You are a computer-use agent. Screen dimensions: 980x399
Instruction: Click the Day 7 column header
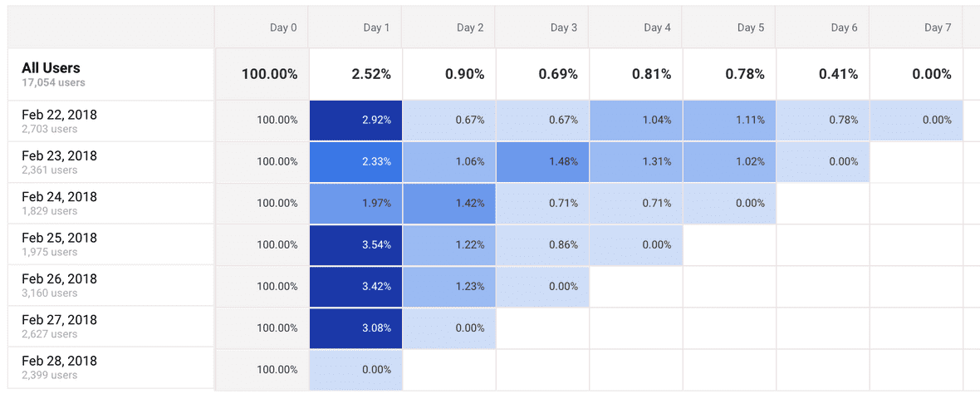pos(938,27)
